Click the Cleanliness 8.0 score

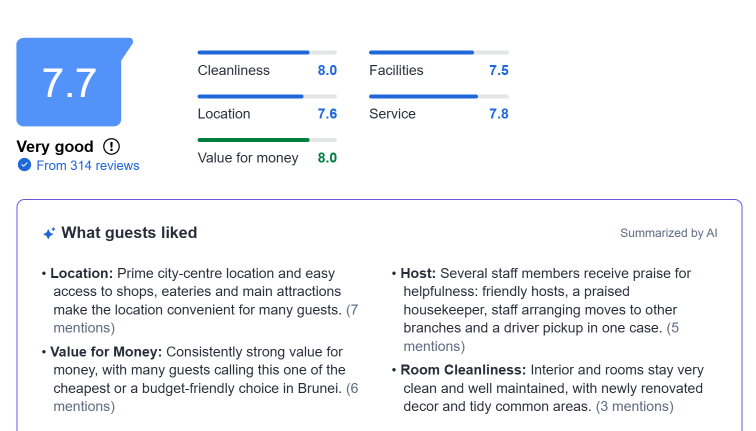click(327, 70)
